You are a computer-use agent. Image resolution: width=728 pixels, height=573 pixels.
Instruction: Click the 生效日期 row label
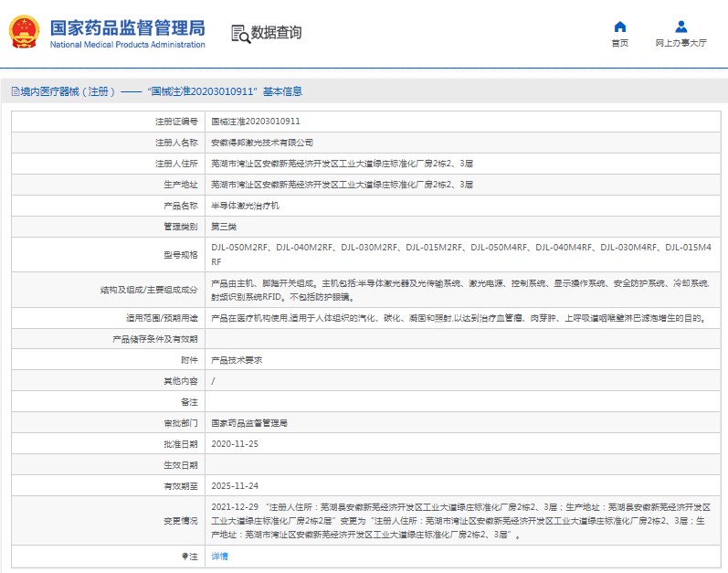coord(181,465)
